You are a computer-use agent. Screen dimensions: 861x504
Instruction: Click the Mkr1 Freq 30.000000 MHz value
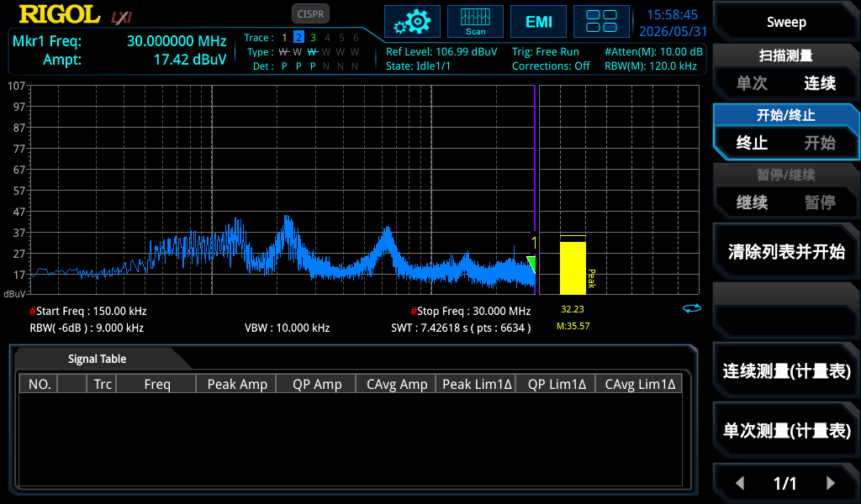click(177, 41)
